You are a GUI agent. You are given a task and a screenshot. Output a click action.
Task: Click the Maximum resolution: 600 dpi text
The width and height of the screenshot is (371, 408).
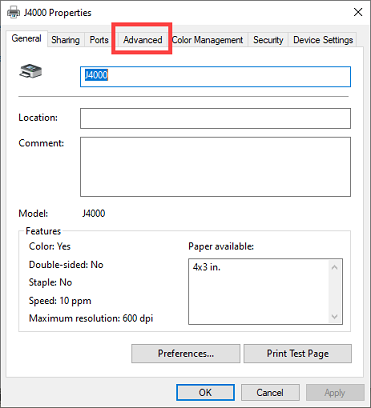91,318
